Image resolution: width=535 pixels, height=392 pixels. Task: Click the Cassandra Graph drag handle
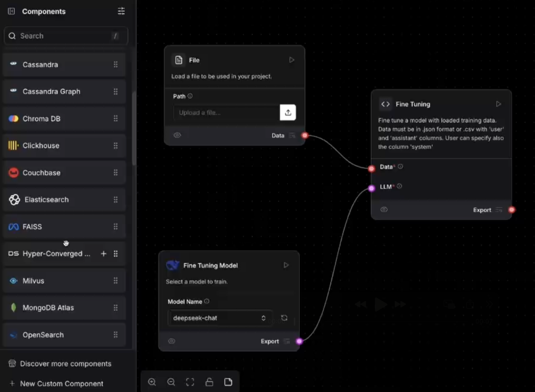(x=116, y=91)
